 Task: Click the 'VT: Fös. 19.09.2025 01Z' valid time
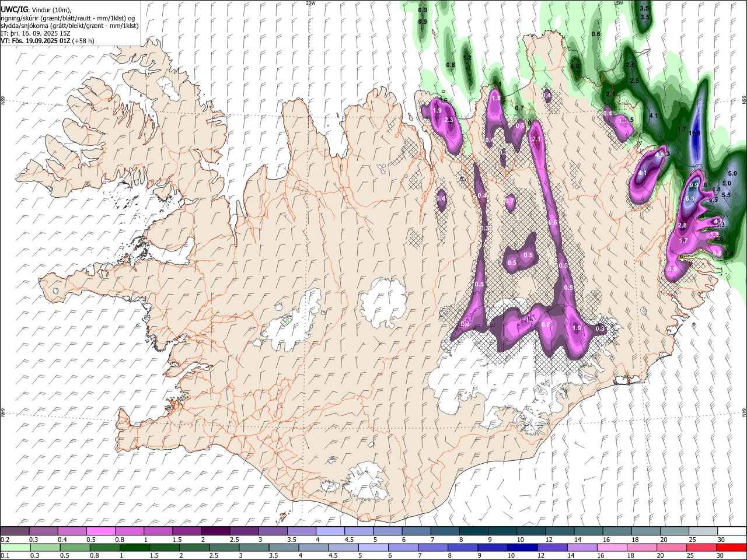tap(36, 41)
